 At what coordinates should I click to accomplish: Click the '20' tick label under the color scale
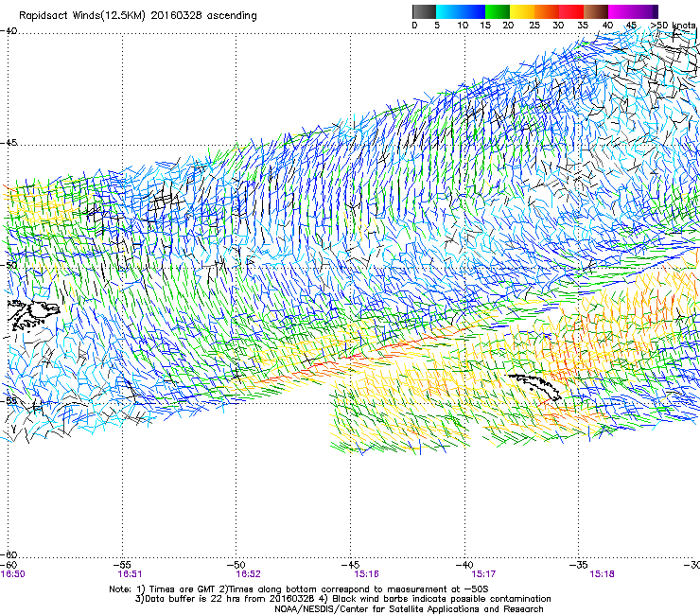point(508,26)
